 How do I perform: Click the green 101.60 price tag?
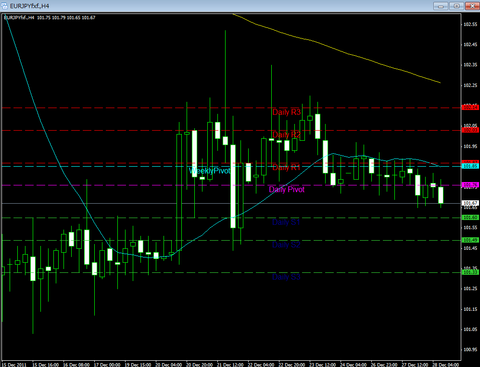[470, 217]
